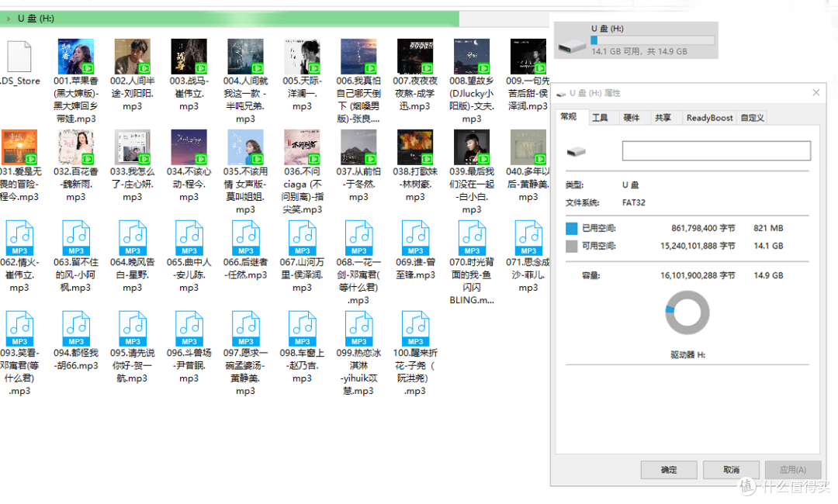Select 034.不该心动-程今 mp3 file
838x504 pixels.
click(189, 147)
